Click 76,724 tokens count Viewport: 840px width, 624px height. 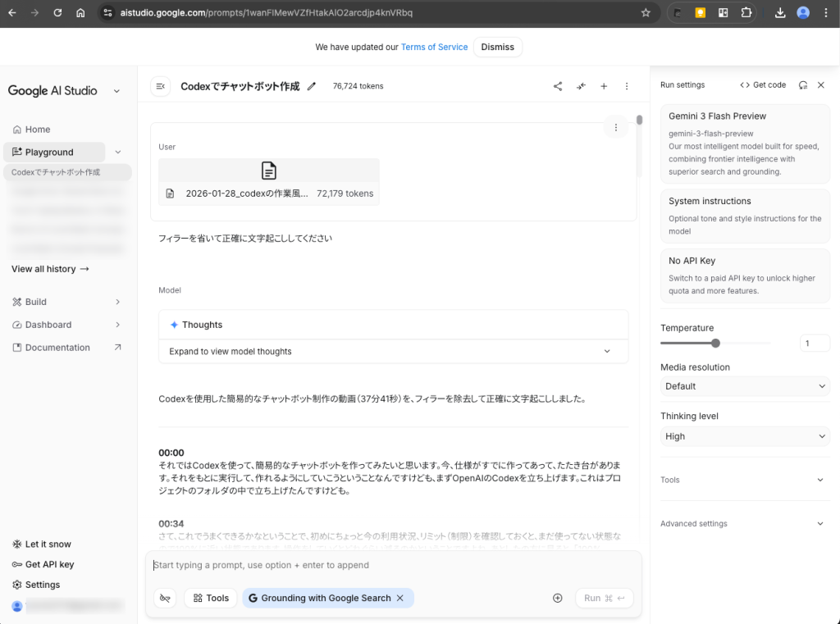coord(358,86)
